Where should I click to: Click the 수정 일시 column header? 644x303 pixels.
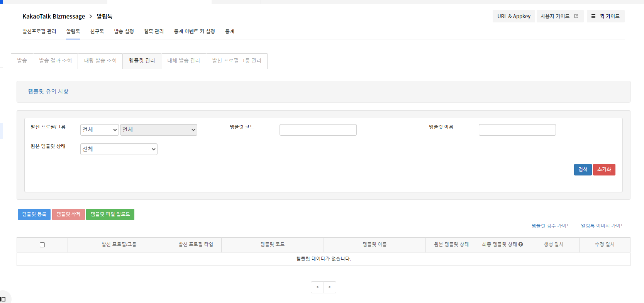click(x=605, y=245)
